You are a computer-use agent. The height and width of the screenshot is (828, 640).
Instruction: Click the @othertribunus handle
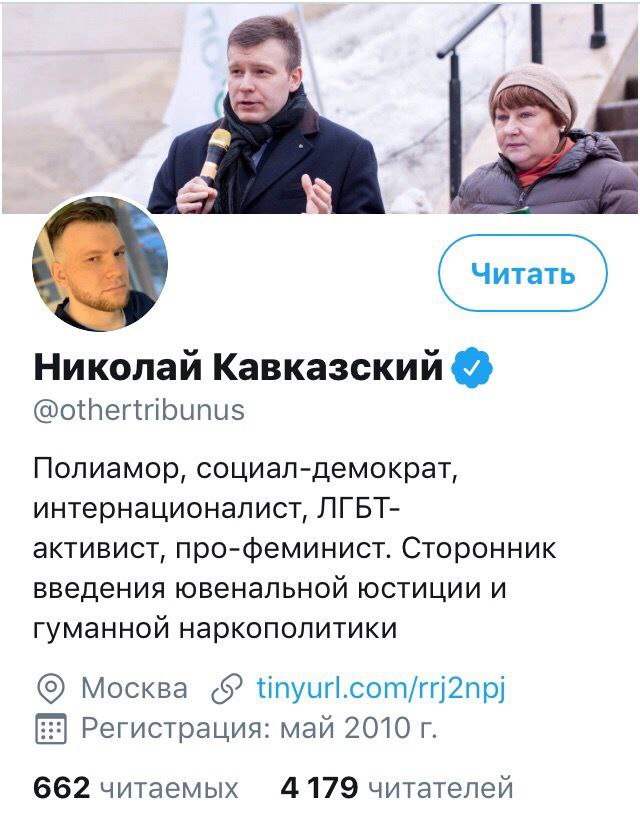coord(139,410)
